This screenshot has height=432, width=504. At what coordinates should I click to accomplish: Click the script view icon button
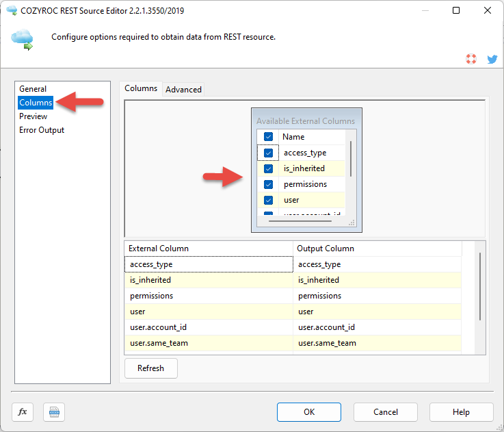(54, 411)
